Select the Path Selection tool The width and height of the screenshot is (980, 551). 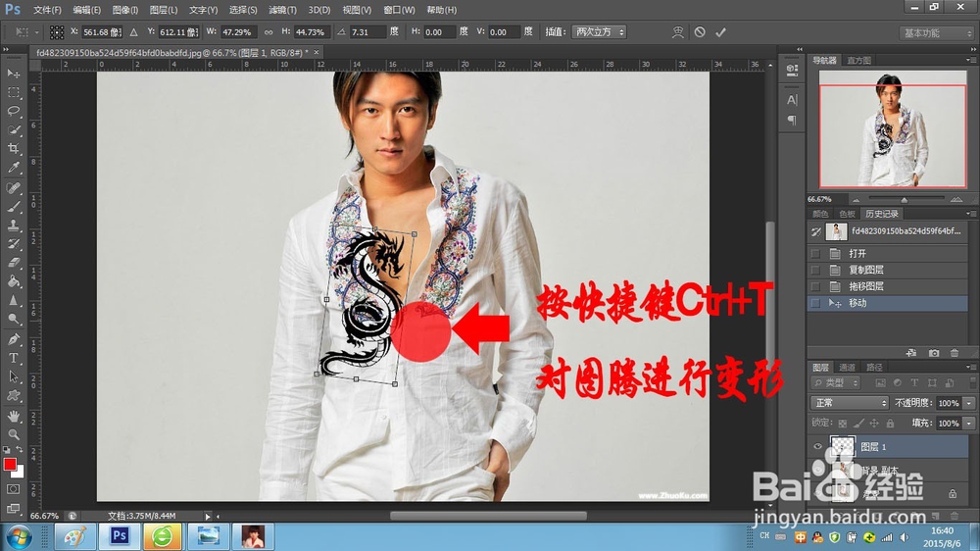point(13,377)
